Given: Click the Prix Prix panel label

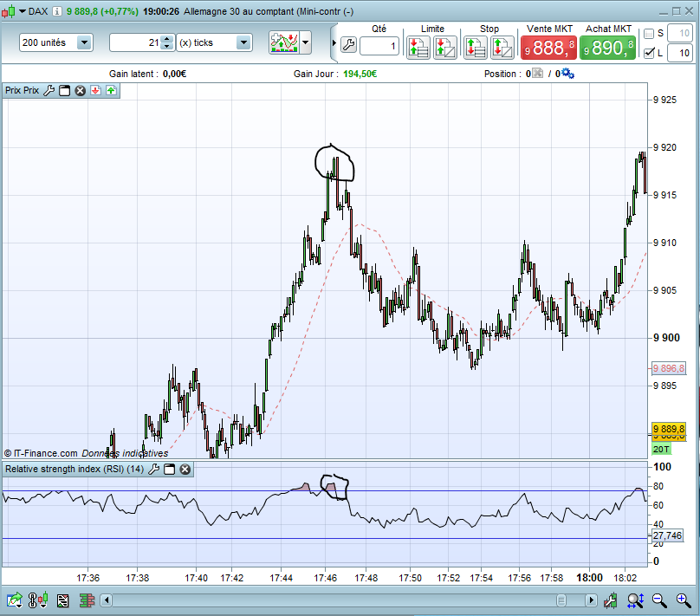Looking at the screenshot, I should pos(22,91).
